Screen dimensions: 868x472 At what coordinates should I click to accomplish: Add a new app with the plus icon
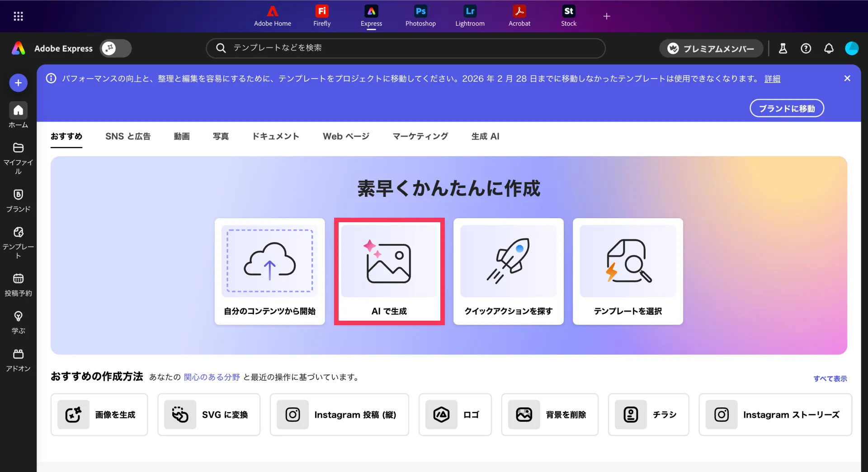tap(607, 16)
